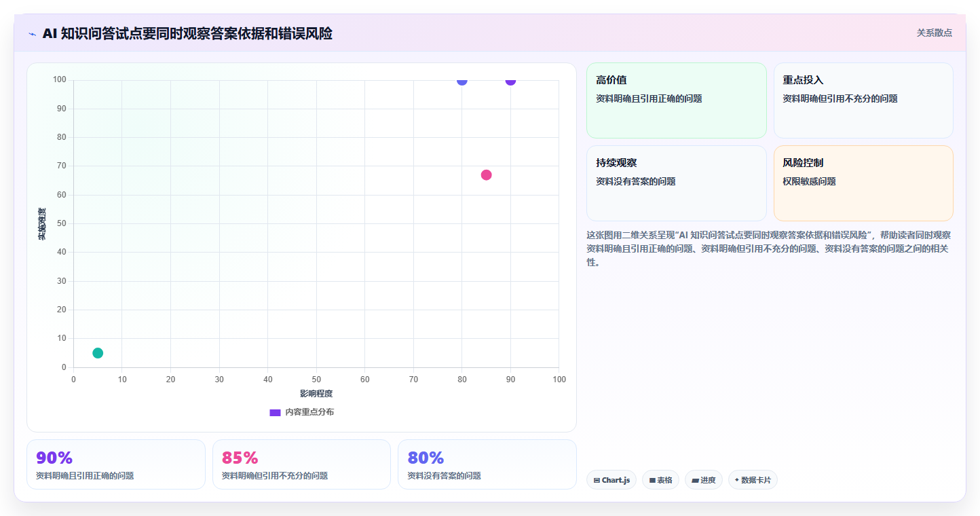Click the 资料明确但引用不充分的问题 label under 85%
The width and height of the screenshot is (980, 516).
(x=275, y=476)
